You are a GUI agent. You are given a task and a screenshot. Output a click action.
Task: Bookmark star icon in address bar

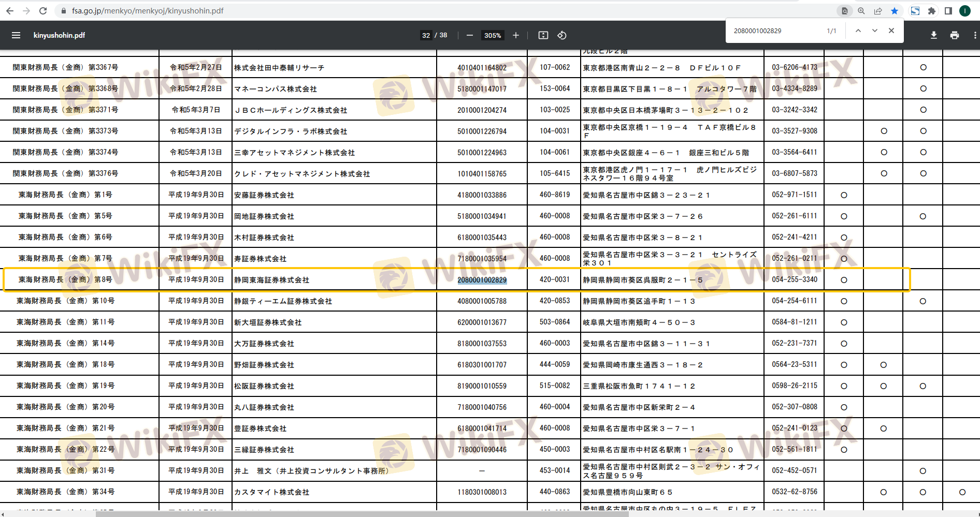click(x=895, y=11)
